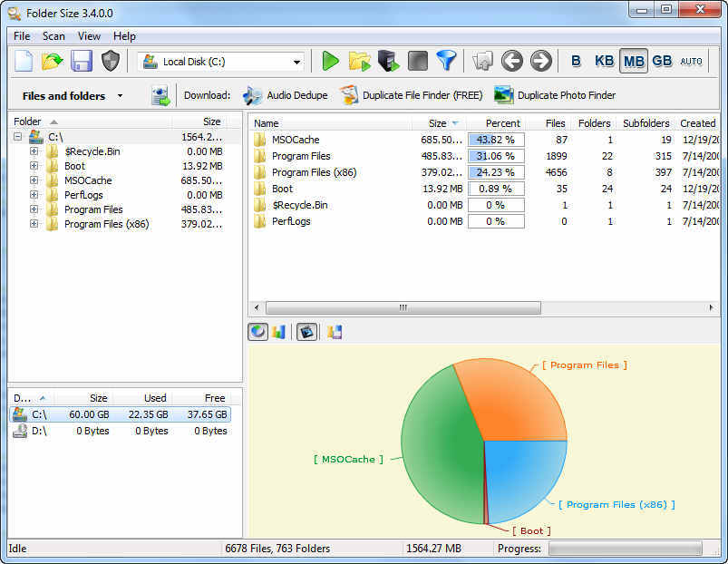Enable AUTO size unit mode

[x=691, y=61]
